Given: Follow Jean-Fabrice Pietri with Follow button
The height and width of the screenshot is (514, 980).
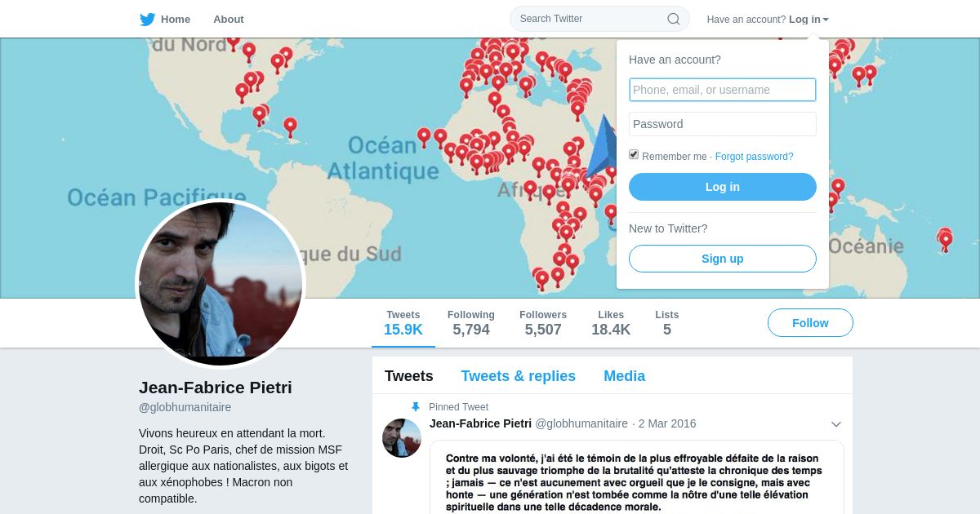Looking at the screenshot, I should [810, 323].
